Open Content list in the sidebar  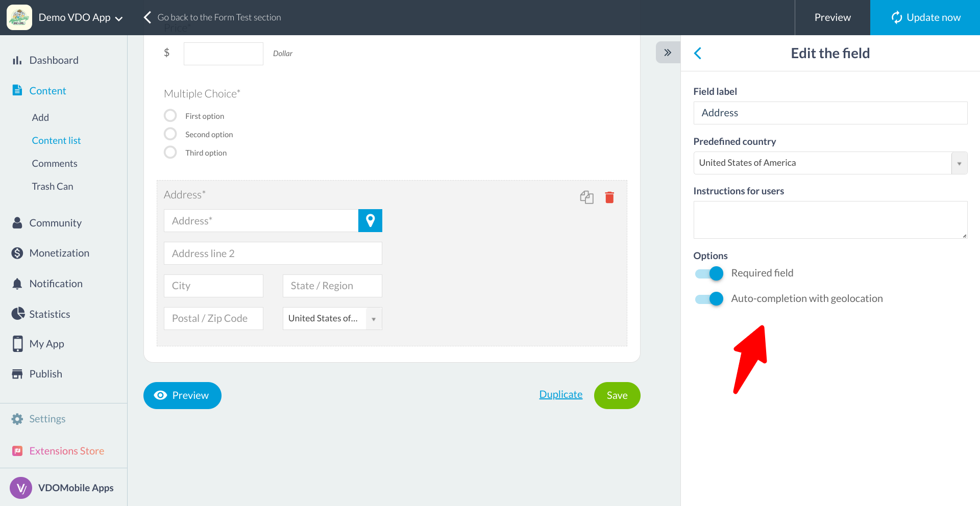click(56, 140)
